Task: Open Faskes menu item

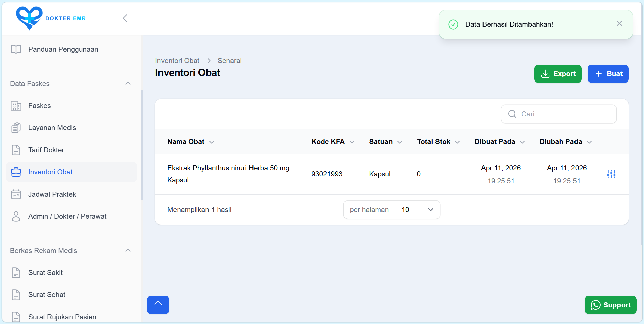Action: pos(72,106)
